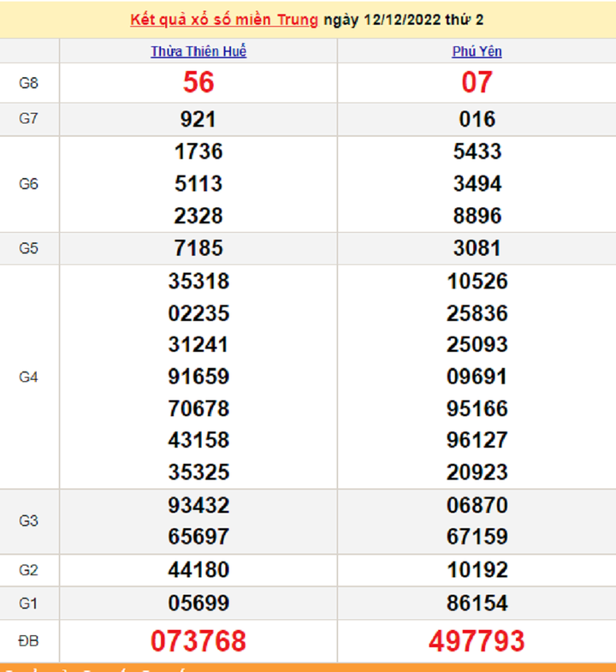Select the red G8 number 07
Image resolution: width=616 pixels, height=672 pixels.
point(477,82)
